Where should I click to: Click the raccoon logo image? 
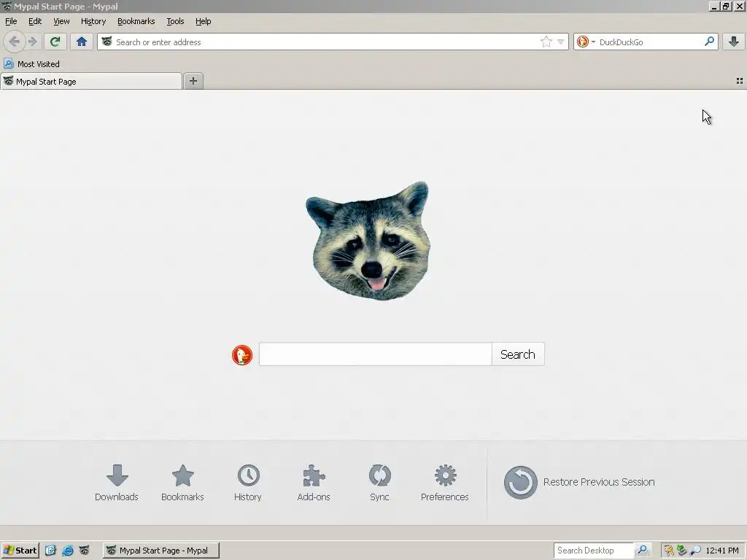368,241
